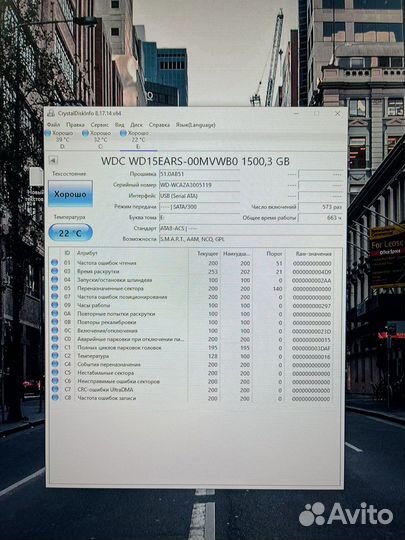Screen dimensions: 405x540
Task: Click status circle for attribute 04
Action: (x=54, y=279)
